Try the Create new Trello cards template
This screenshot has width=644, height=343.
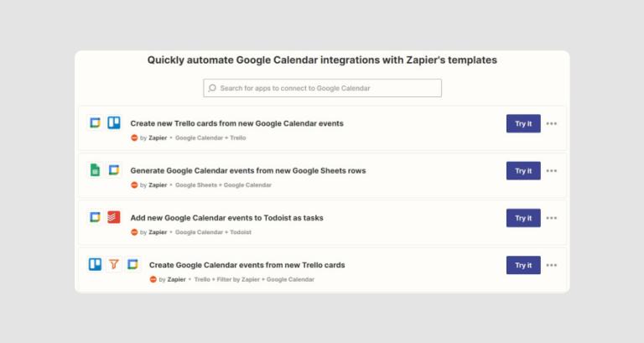tap(523, 123)
